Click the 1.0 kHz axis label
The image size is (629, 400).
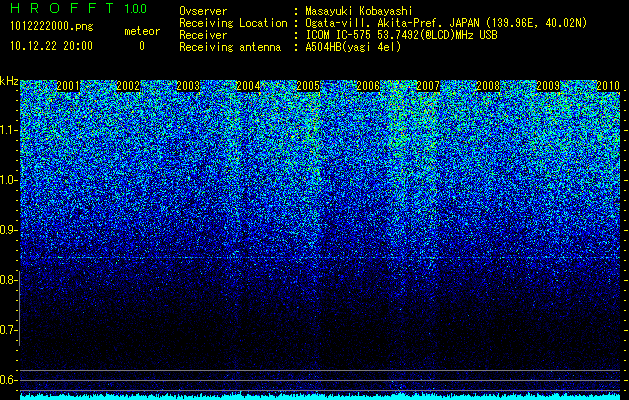[8, 181]
